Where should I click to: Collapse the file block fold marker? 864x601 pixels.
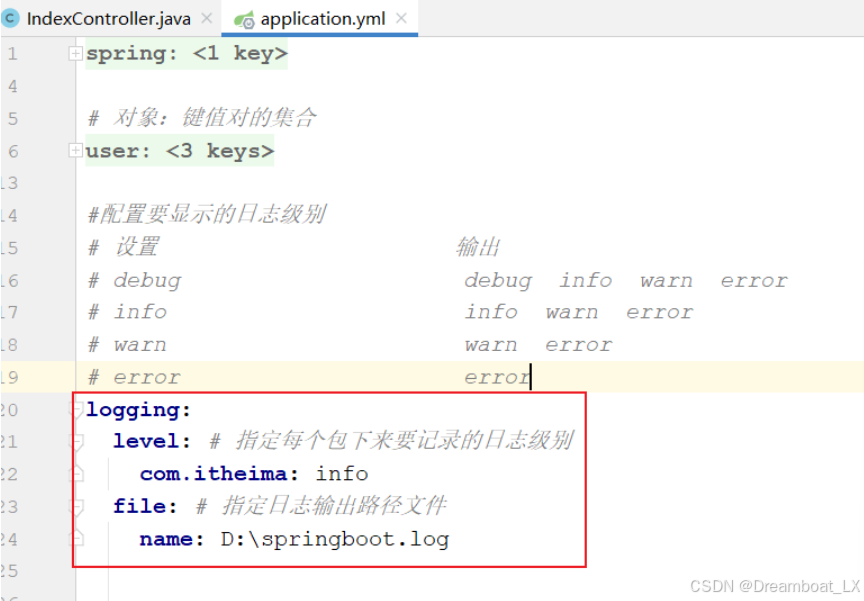(76, 506)
